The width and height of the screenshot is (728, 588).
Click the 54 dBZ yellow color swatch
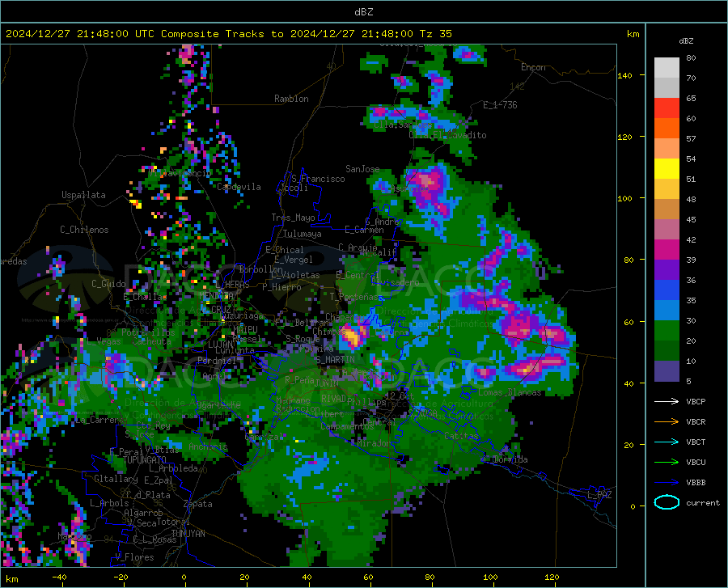(x=667, y=168)
